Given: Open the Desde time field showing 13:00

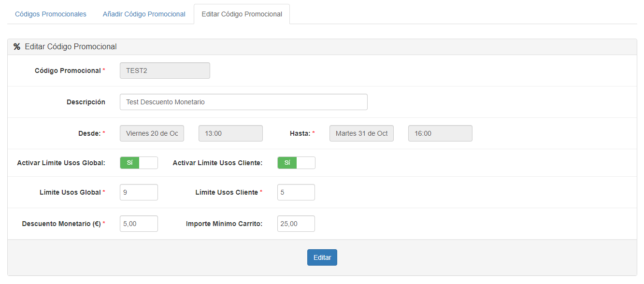Looking at the screenshot, I should (230, 133).
